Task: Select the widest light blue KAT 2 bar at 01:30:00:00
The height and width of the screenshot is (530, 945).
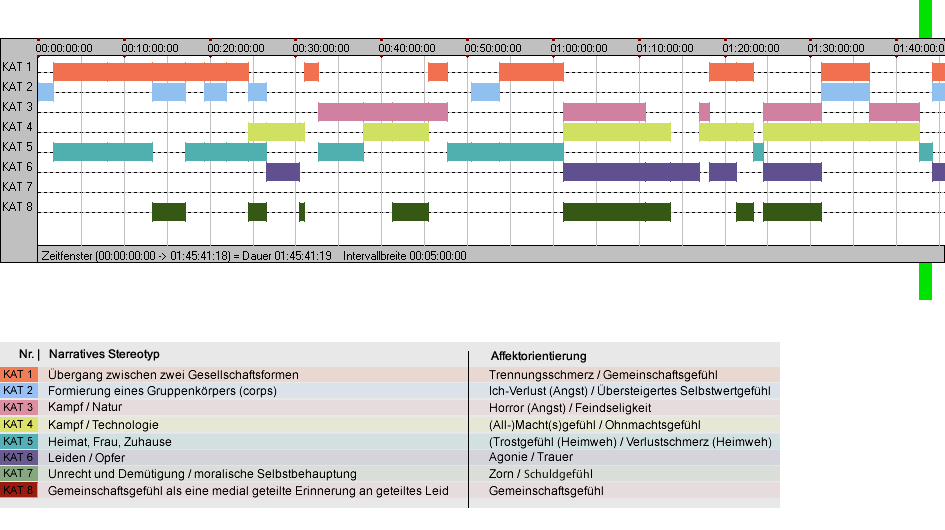Action: tap(845, 92)
